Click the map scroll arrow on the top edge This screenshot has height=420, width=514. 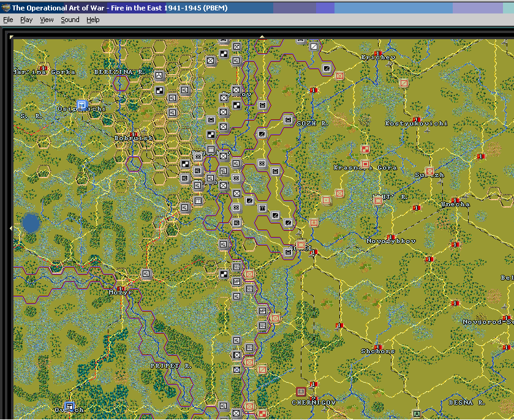[262, 37]
